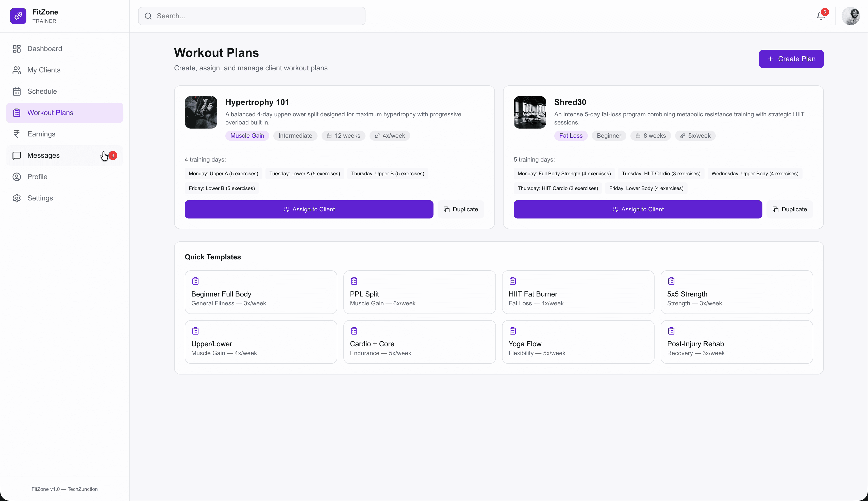Select the My Clients sidebar icon

pos(17,70)
